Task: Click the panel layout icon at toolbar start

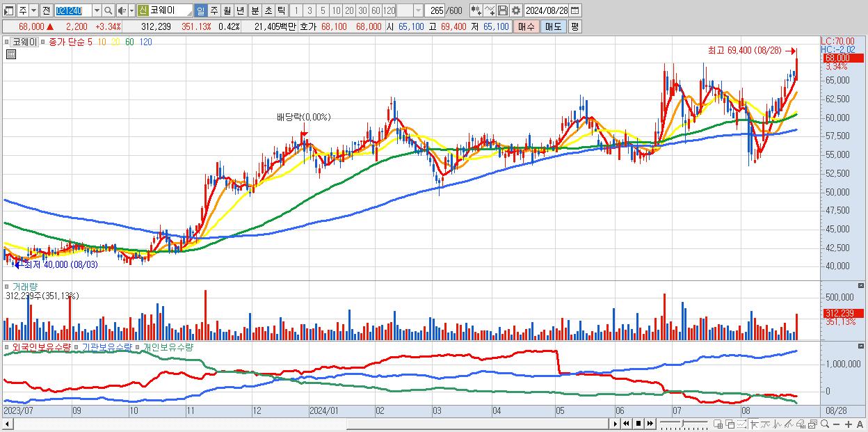Action: [9, 10]
